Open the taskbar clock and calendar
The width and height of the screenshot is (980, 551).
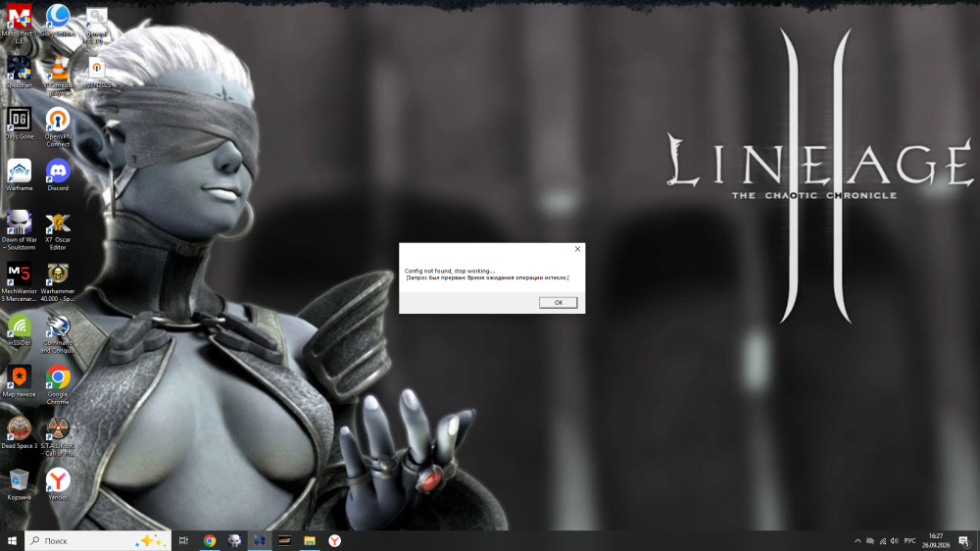pos(936,540)
